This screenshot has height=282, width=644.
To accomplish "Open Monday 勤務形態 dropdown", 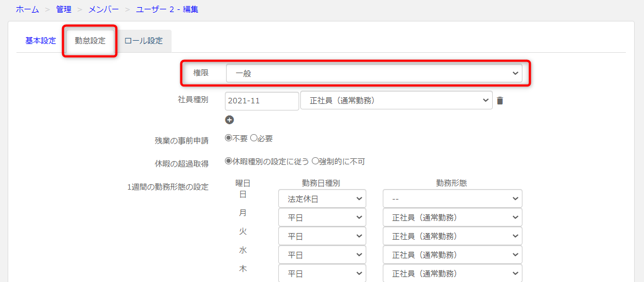I will tap(453, 218).
